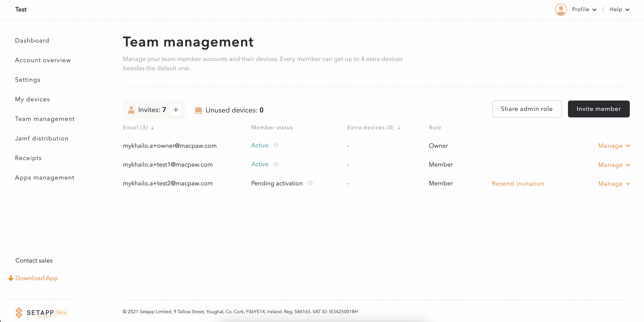
Task: Sort by Email column arrow
Action: coord(152,128)
